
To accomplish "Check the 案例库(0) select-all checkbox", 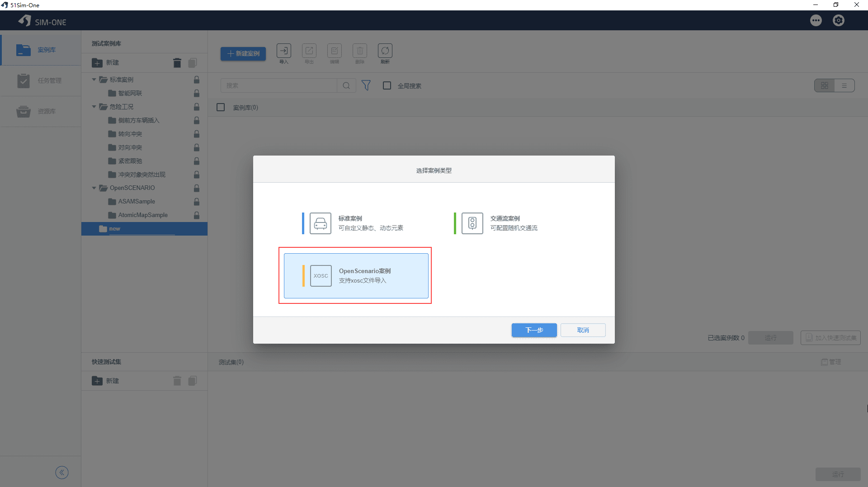I will [221, 107].
